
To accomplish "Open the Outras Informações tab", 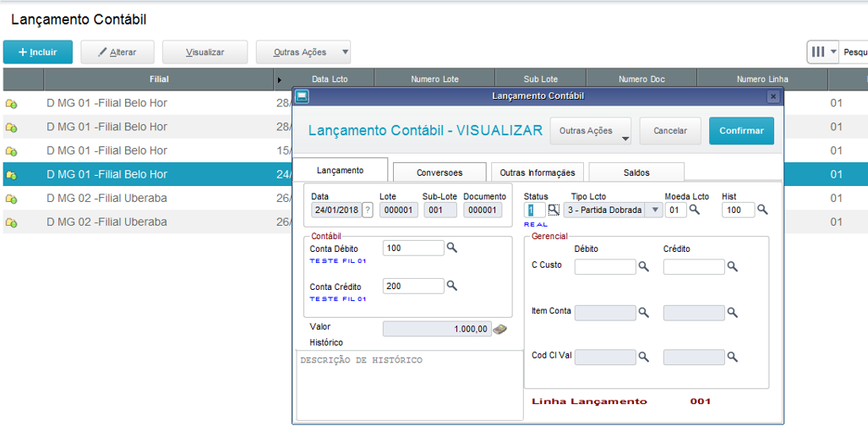I will [x=538, y=172].
